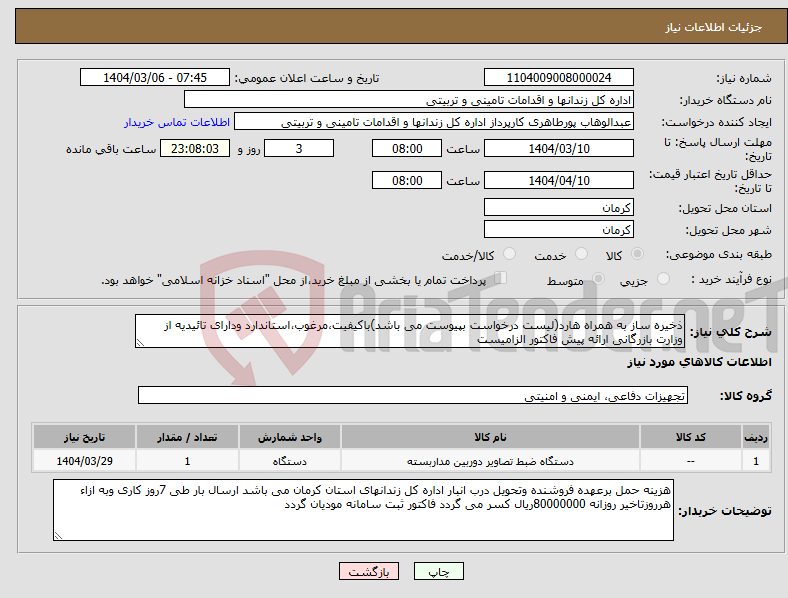
Task: Click the need number field 1104009008000024
Action: tap(558, 77)
